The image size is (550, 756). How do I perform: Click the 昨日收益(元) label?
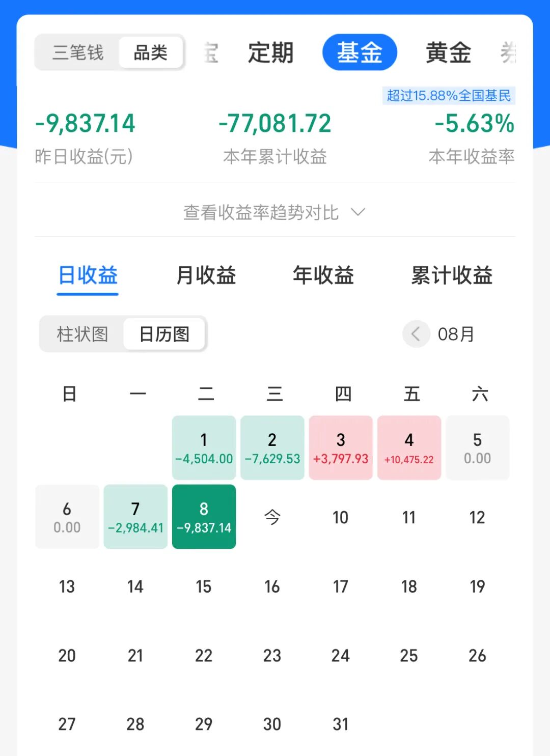[84, 156]
